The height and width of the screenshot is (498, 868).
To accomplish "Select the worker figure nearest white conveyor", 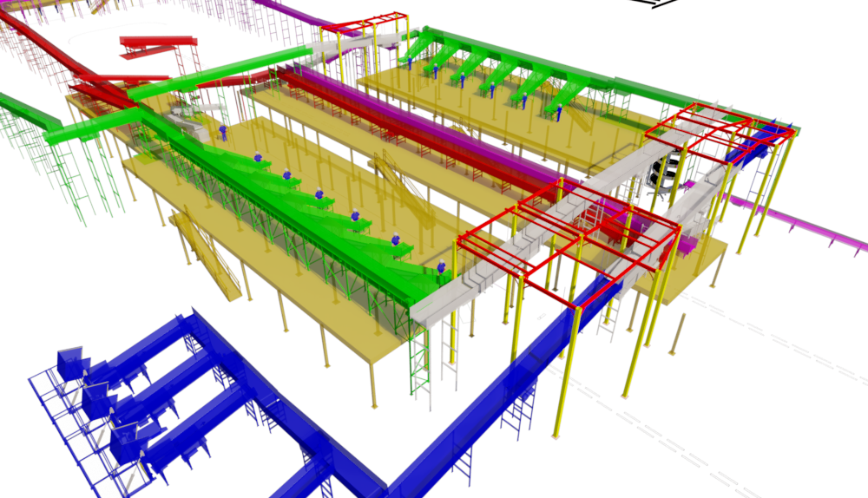I will click(441, 267).
